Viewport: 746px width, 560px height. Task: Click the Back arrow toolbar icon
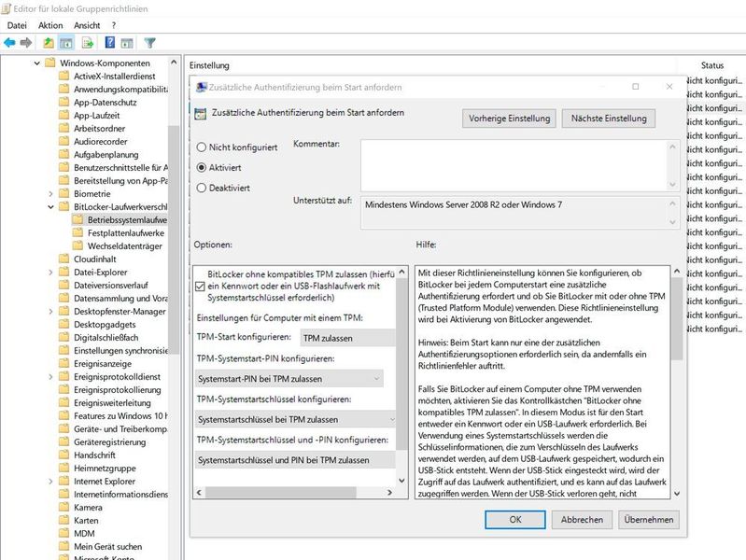click(x=9, y=43)
